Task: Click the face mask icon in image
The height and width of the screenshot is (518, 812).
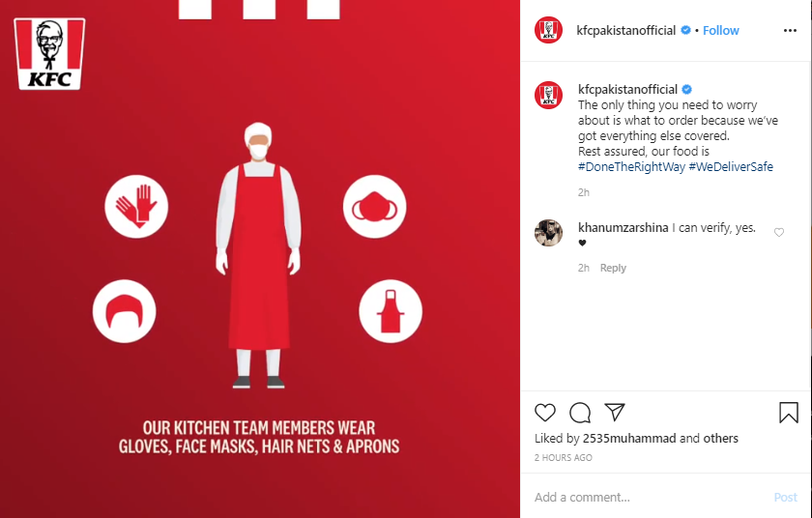Action: pos(374,207)
